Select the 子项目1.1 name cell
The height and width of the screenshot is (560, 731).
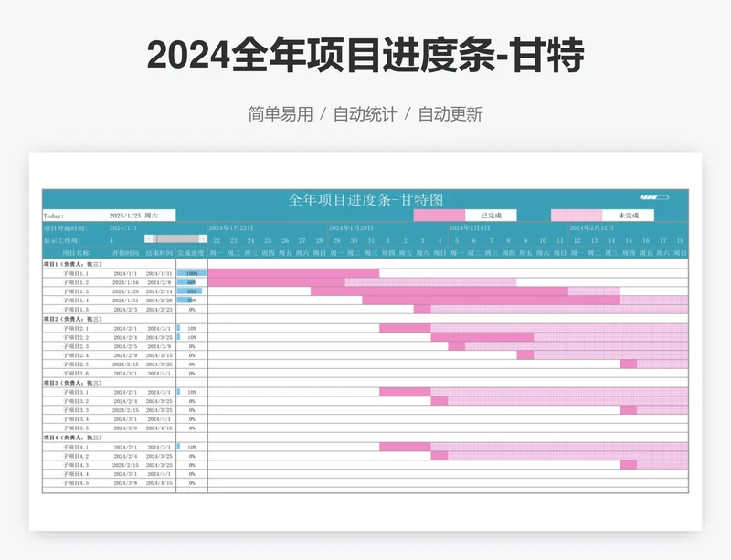coord(76,274)
